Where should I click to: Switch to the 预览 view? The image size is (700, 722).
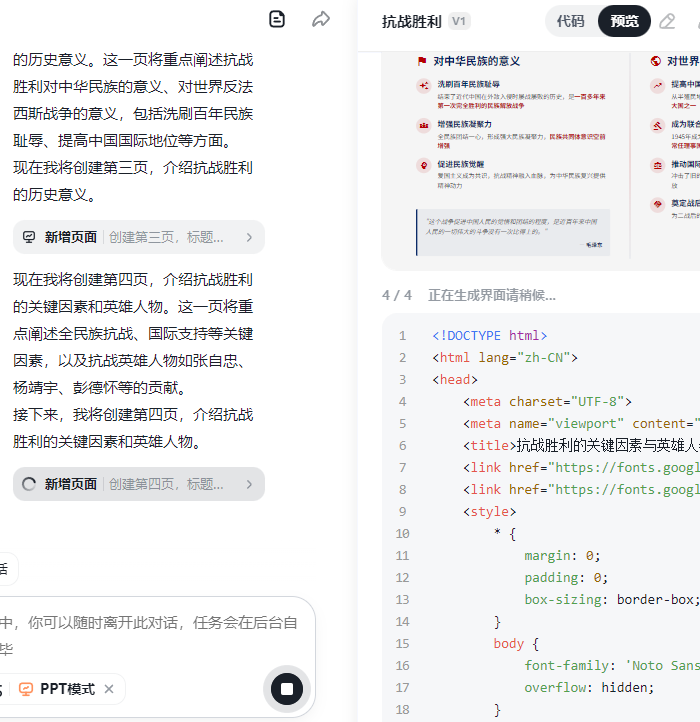click(x=624, y=21)
